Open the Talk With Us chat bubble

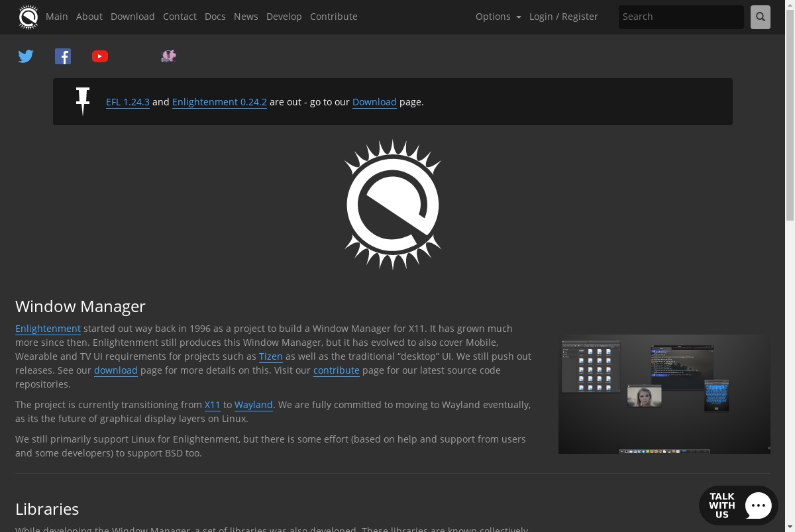tap(739, 505)
